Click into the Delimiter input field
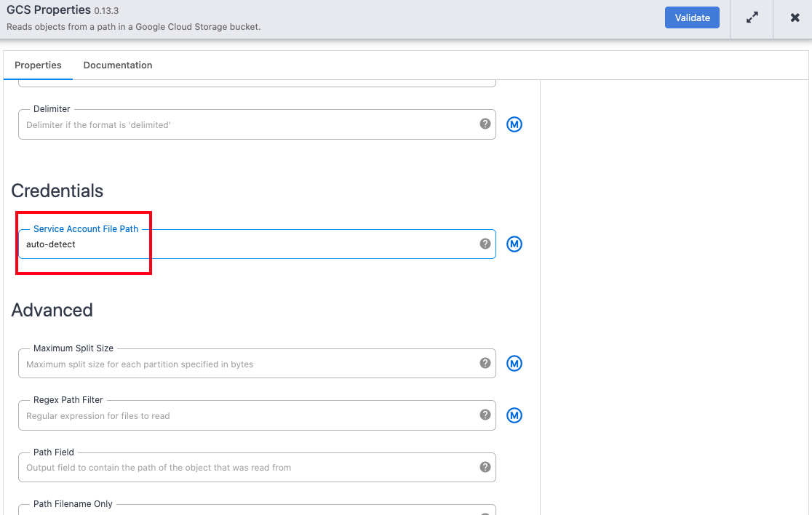Viewport: 812px width, 515px height. pos(247,125)
